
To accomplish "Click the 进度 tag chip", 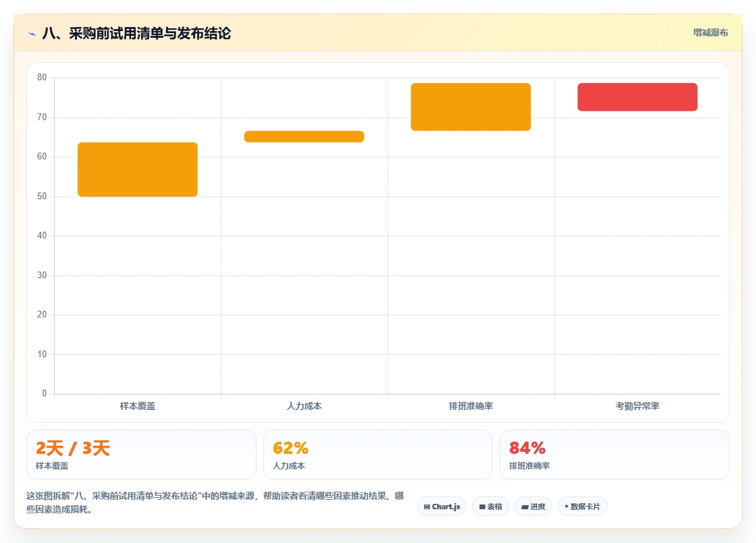I will (533, 507).
